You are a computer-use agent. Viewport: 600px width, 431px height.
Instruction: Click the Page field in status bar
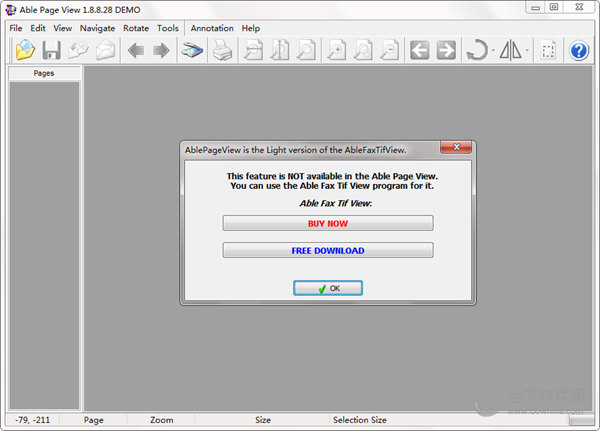click(x=93, y=420)
